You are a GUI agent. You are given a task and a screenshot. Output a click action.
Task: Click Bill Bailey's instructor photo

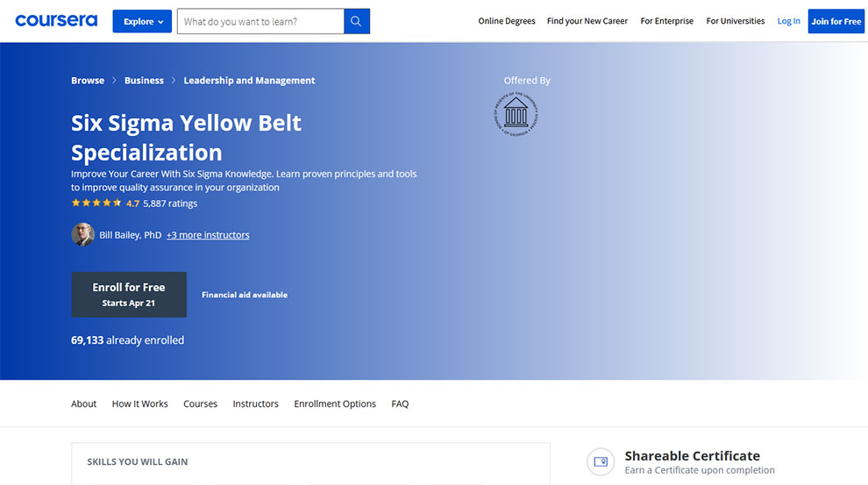click(x=83, y=234)
